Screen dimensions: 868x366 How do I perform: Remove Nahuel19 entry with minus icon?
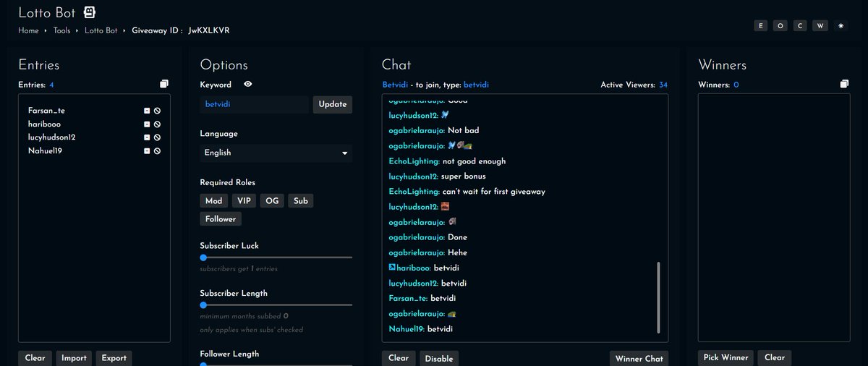(147, 151)
